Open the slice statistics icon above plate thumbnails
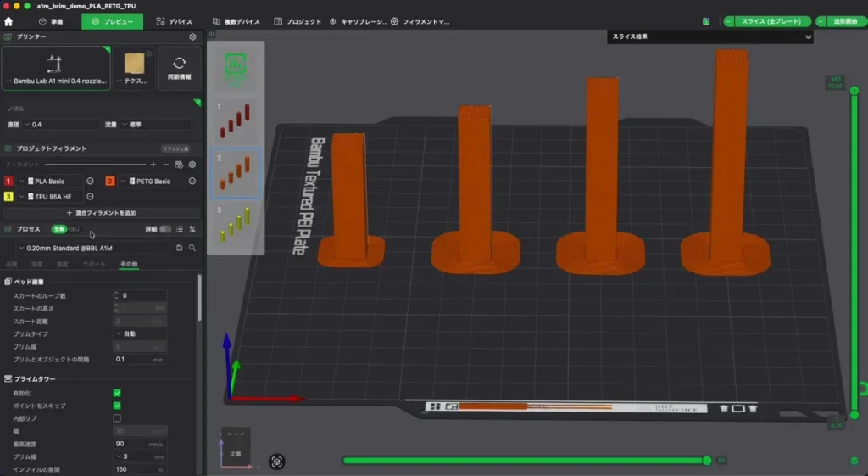This screenshot has width=868, height=476. point(236,66)
